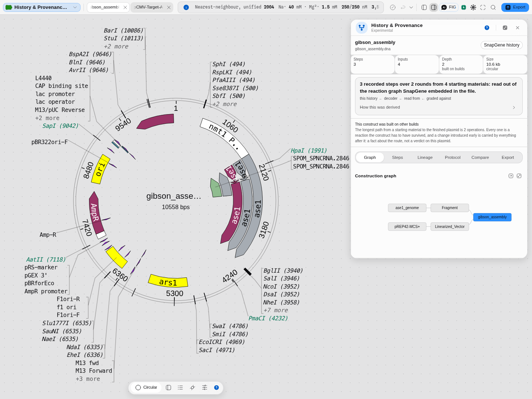Select the Linearized_Vector graph node
The width and height of the screenshot is (532, 399).
pos(450,227)
